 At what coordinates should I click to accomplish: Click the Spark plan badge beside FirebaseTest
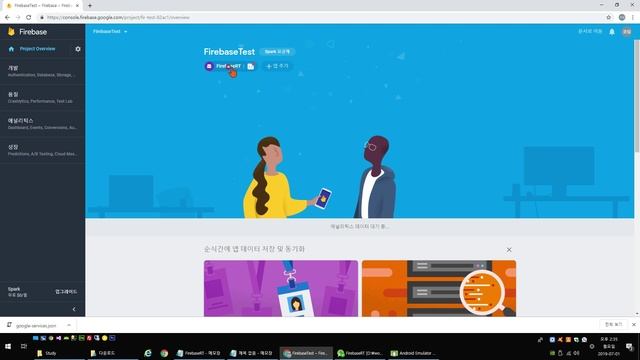(277, 52)
